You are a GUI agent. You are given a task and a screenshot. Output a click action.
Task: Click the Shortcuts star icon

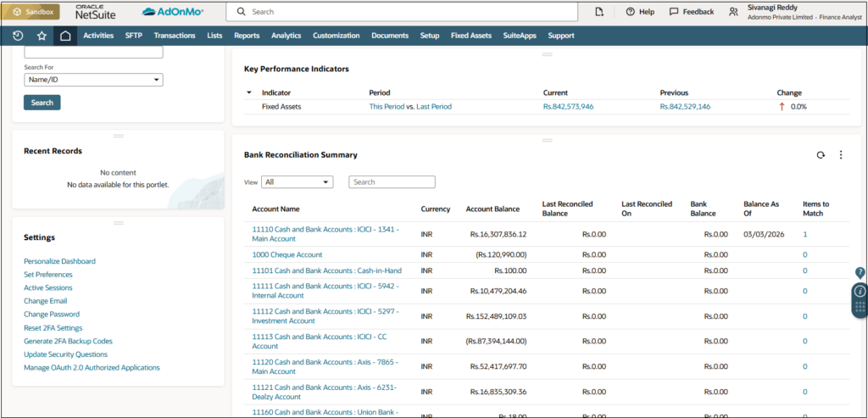tap(42, 36)
